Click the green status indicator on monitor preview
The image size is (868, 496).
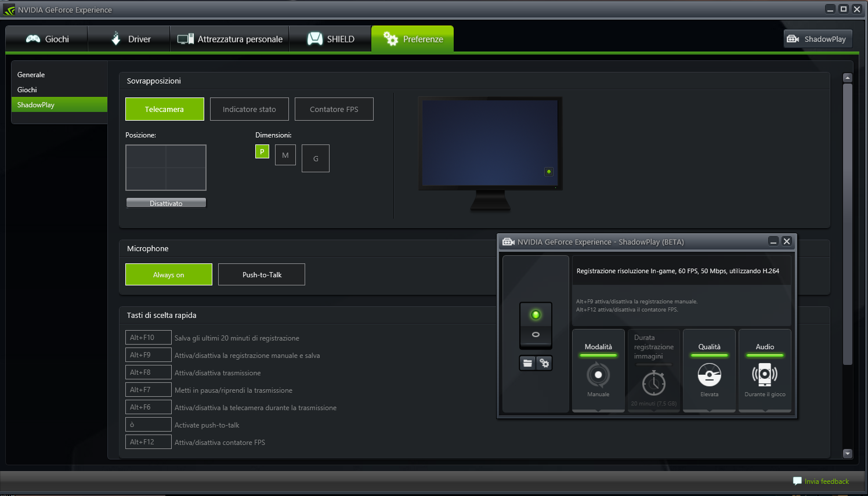click(549, 171)
